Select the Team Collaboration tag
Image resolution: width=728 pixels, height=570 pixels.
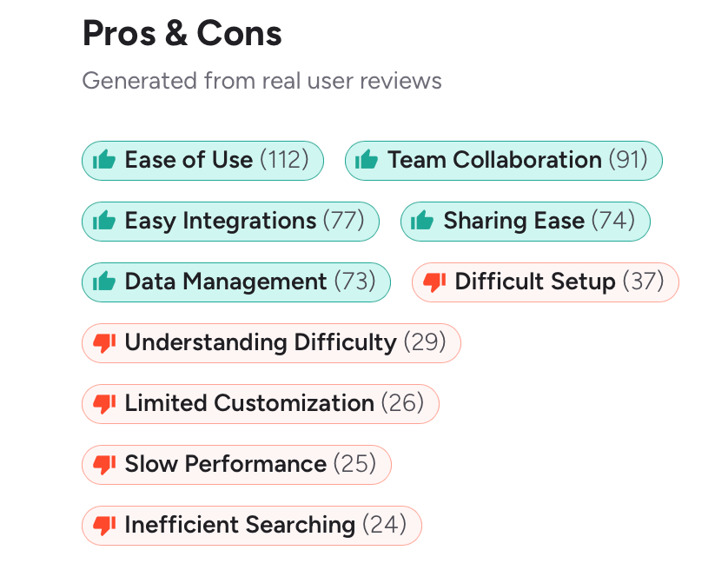(x=504, y=160)
